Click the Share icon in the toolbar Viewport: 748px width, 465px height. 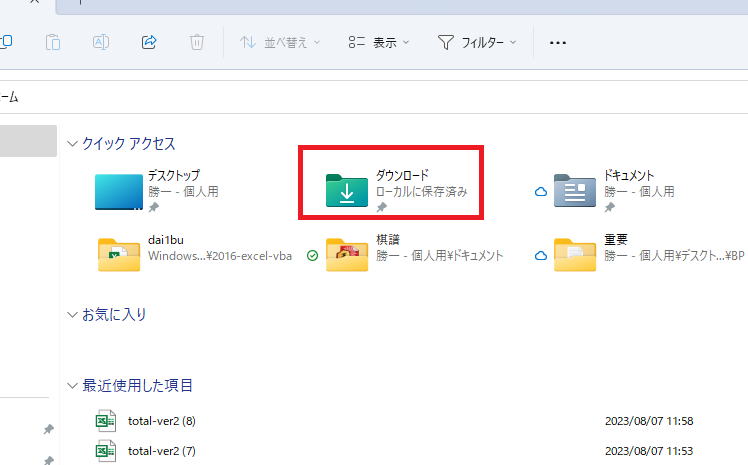tap(149, 42)
